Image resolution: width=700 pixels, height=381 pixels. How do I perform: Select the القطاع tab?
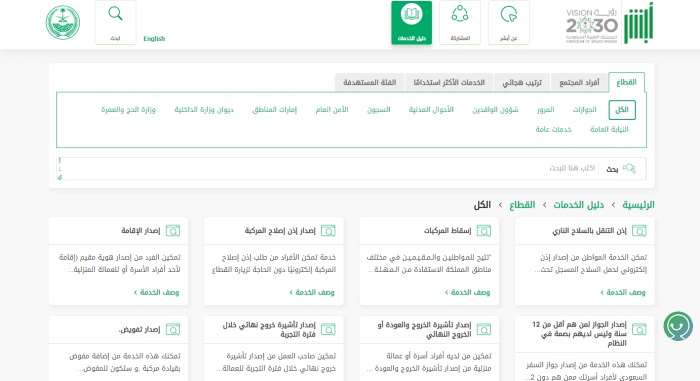click(x=626, y=82)
